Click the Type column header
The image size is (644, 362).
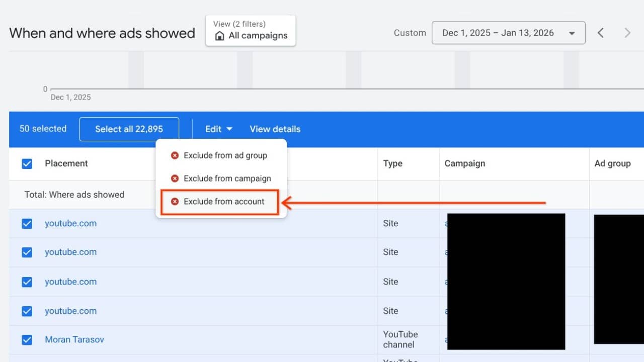pyautogui.click(x=392, y=163)
